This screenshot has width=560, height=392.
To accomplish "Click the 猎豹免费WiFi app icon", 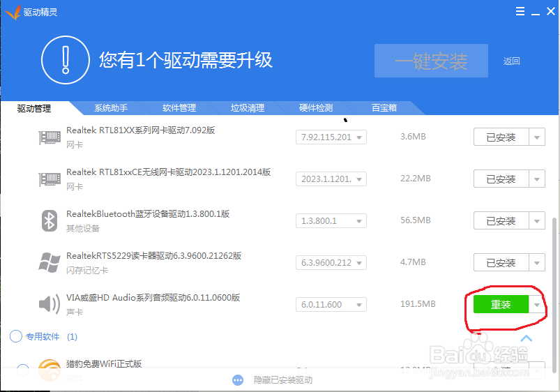I will [50, 370].
